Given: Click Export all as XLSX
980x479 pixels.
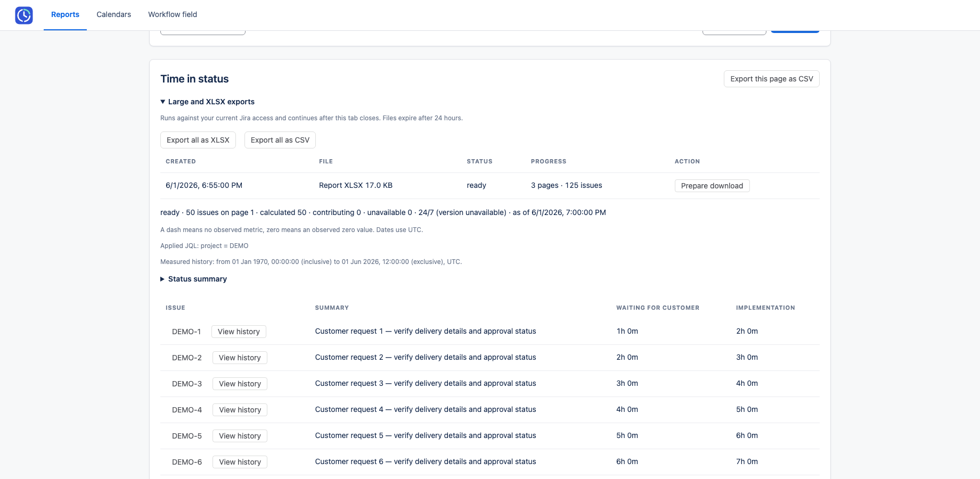Looking at the screenshot, I should [x=198, y=140].
